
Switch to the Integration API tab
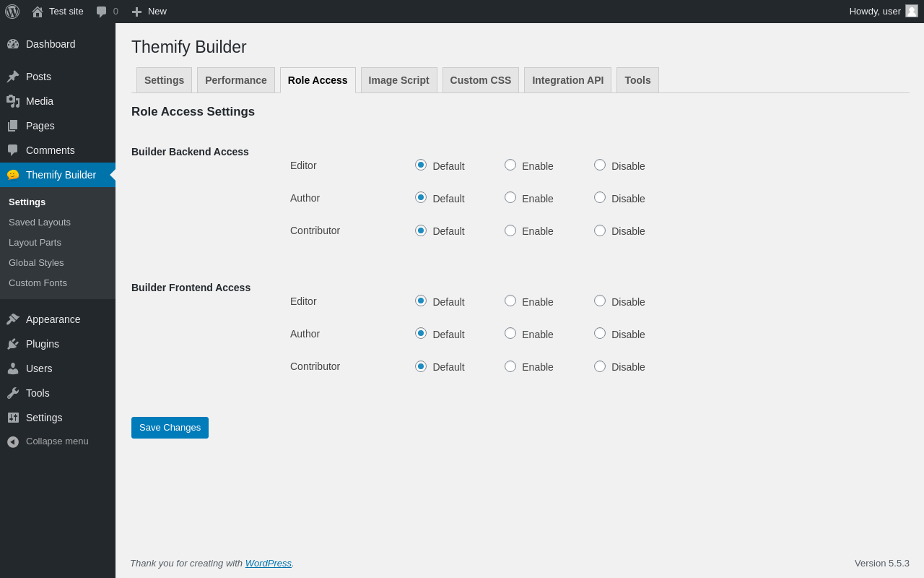pyautogui.click(x=568, y=80)
